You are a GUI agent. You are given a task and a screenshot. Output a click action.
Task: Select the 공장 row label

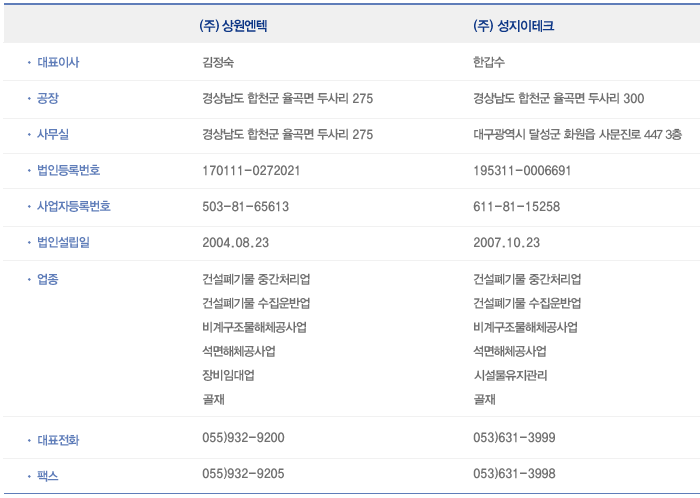48,98
